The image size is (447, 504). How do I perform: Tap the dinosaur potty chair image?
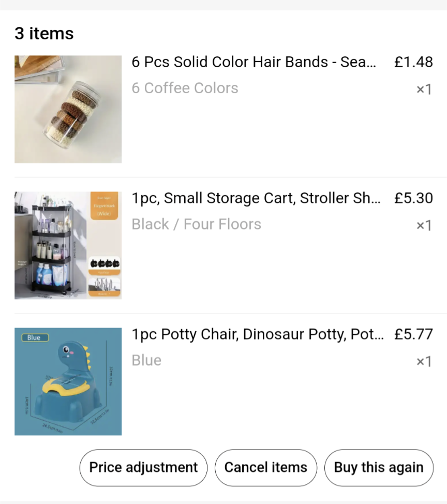tap(68, 381)
